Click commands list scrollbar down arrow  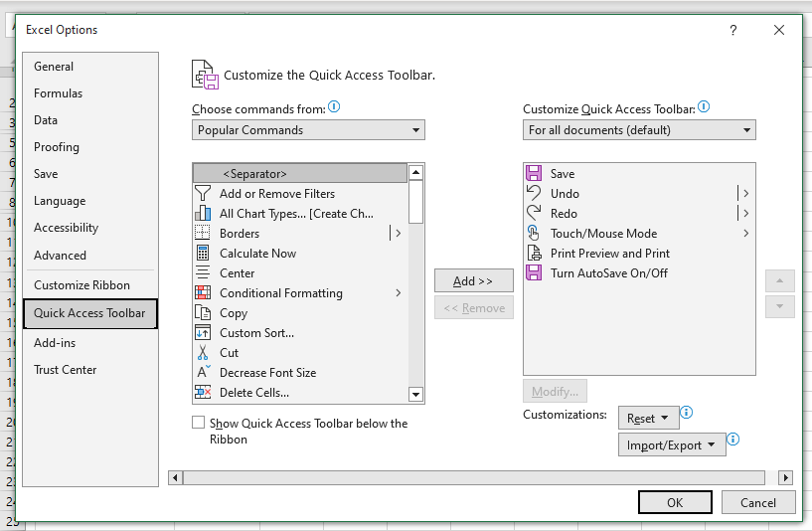(415, 395)
